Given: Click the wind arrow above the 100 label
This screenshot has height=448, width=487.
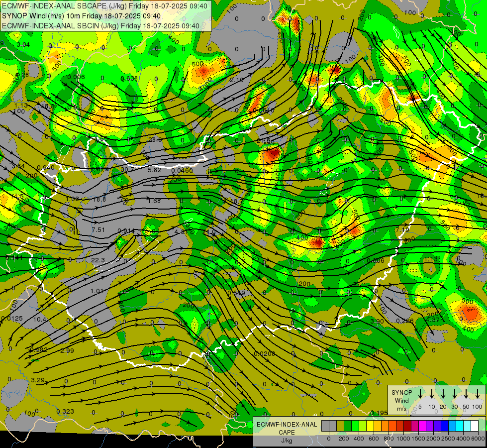Looking at the screenshot, I should click(x=478, y=393).
